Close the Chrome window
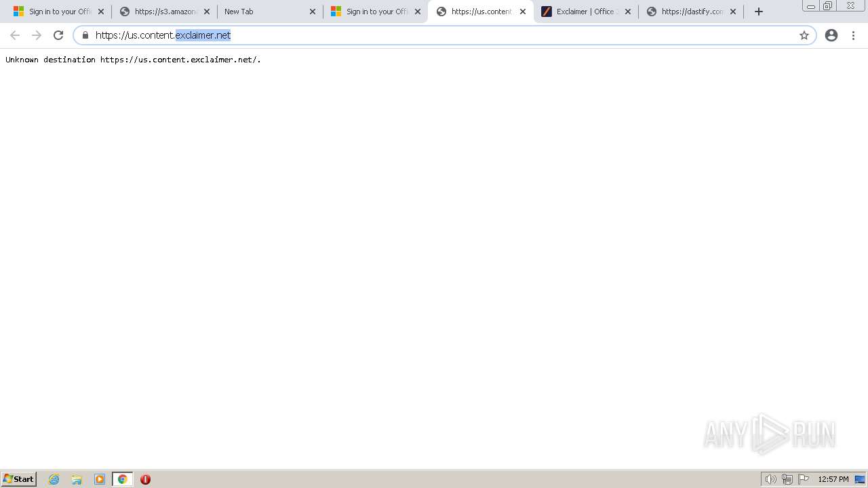Screen dimensions: 868x488 tap(850, 6)
